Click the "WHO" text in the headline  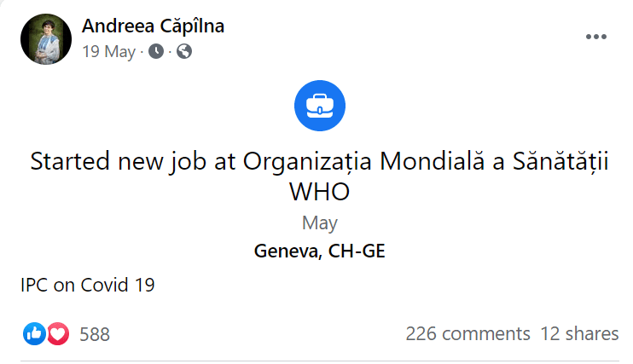(319, 192)
